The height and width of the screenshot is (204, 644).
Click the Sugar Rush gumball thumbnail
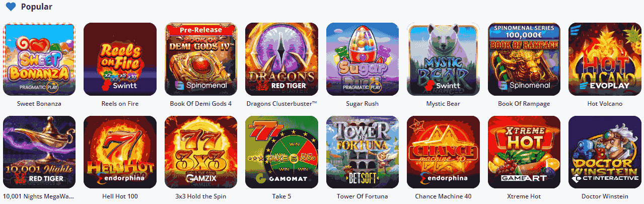363,59
